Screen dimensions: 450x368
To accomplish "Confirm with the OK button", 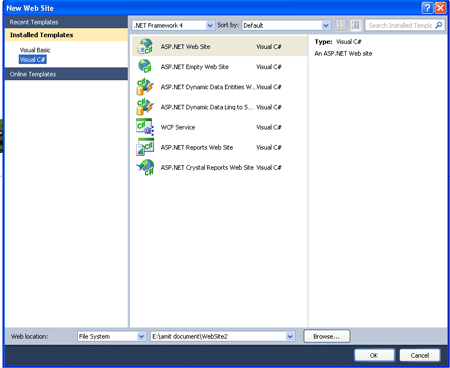I will [374, 355].
